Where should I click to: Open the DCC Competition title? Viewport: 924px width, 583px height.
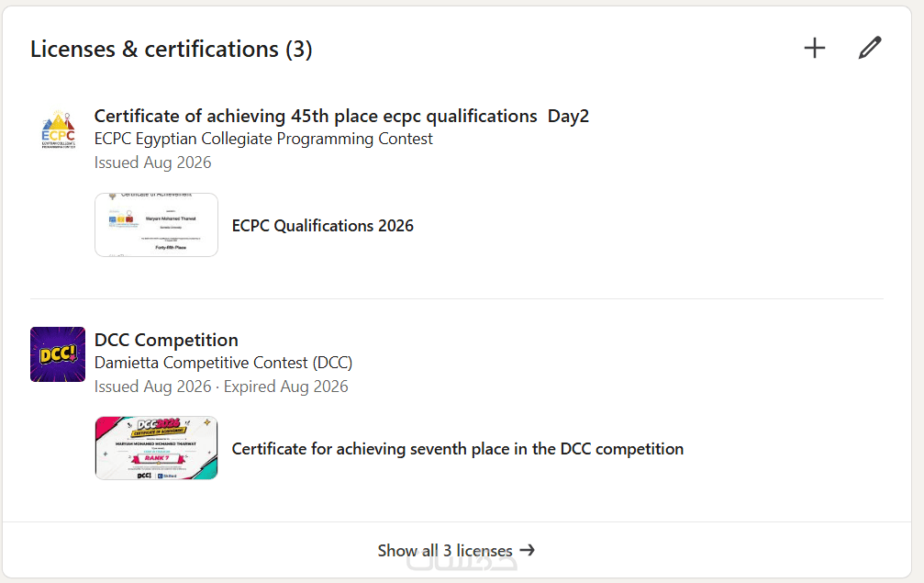point(166,340)
